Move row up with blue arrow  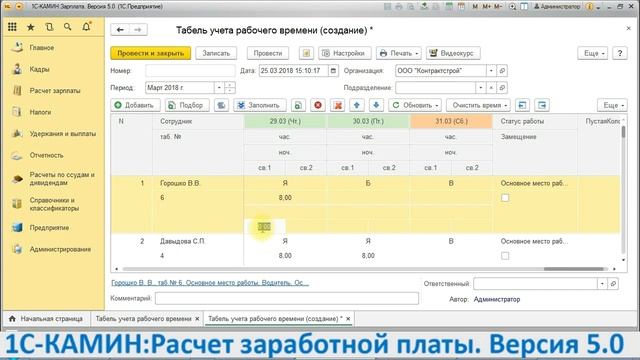point(357,105)
